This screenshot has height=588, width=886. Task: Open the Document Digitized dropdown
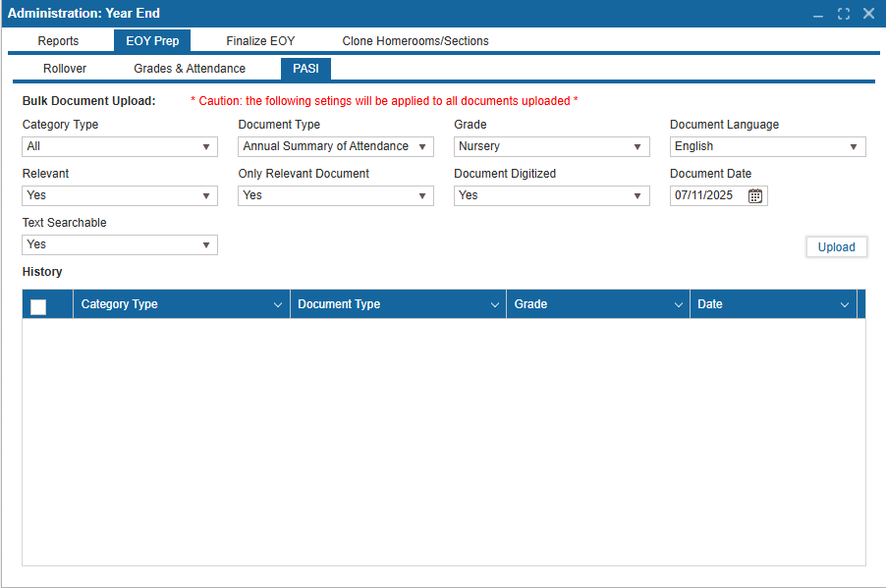coord(551,195)
